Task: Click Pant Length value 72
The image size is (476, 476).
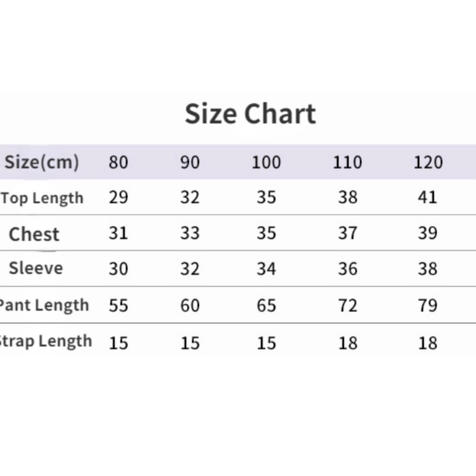Action: coord(347,305)
